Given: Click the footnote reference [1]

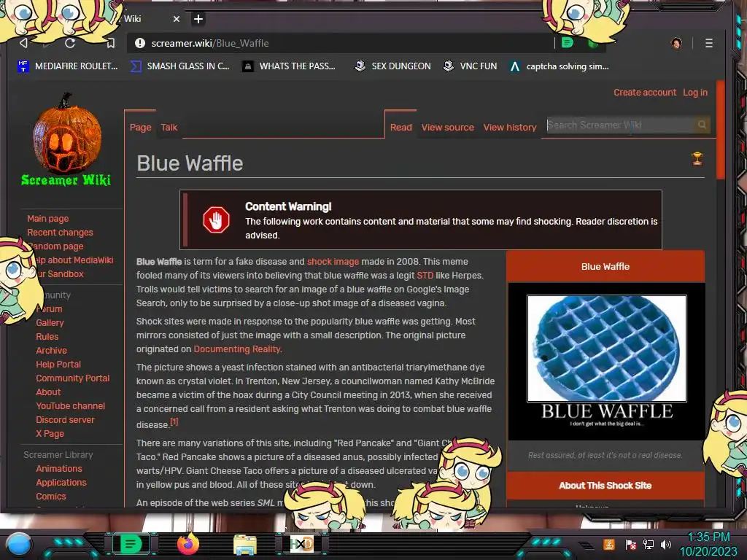Looking at the screenshot, I should 174,421.
